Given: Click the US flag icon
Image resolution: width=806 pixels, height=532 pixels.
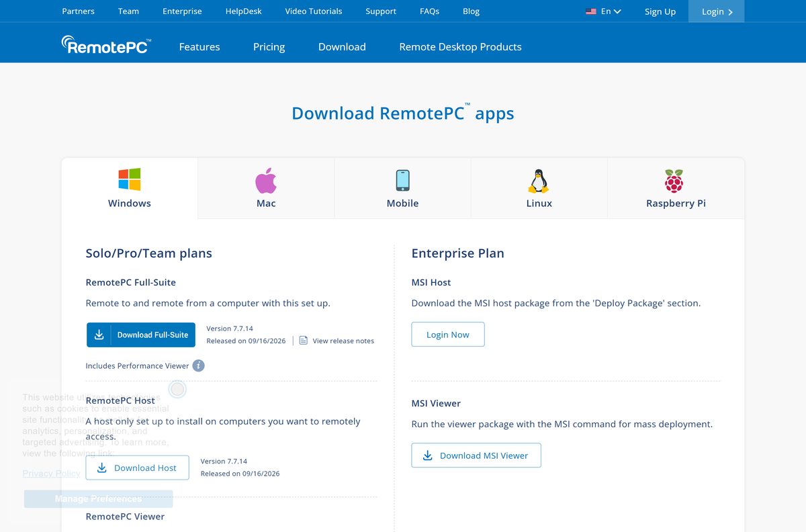Looking at the screenshot, I should [591, 11].
